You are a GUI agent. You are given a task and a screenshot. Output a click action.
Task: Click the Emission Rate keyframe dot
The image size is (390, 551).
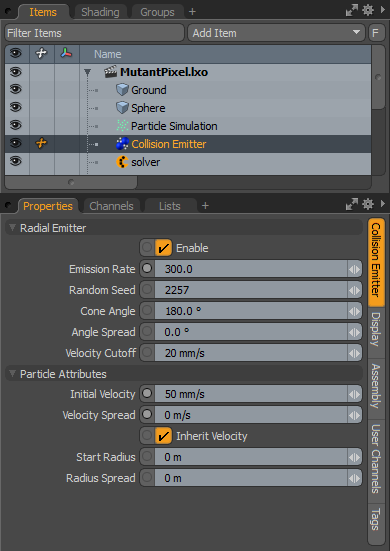click(x=147, y=269)
